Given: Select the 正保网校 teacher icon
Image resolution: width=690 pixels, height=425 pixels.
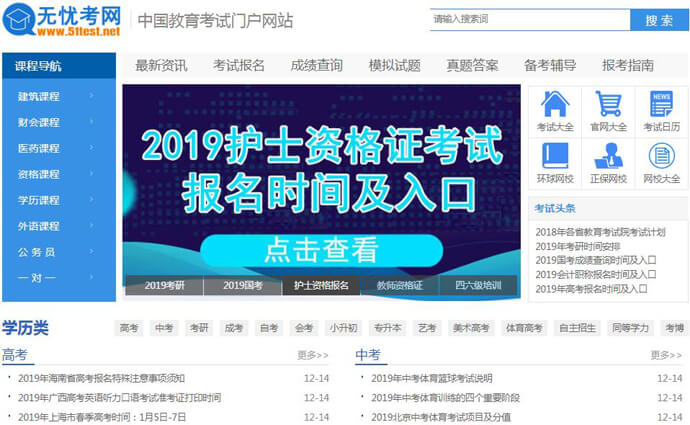Looking at the screenshot, I should coord(608,156).
